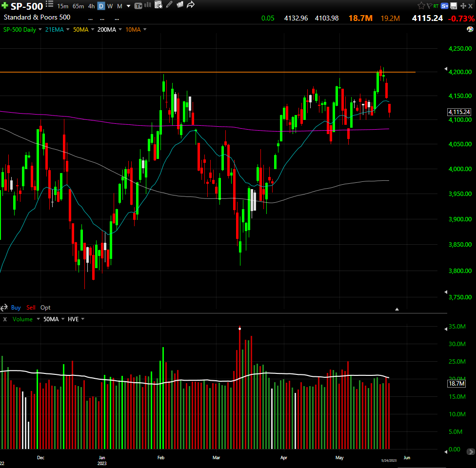
Task: Close the chart with the X icon
Action: click(x=471, y=6)
